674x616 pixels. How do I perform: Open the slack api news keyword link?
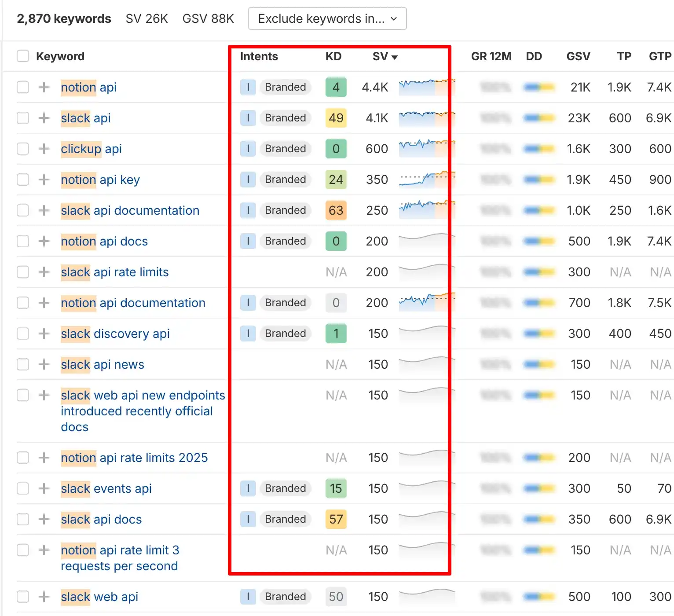point(103,364)
